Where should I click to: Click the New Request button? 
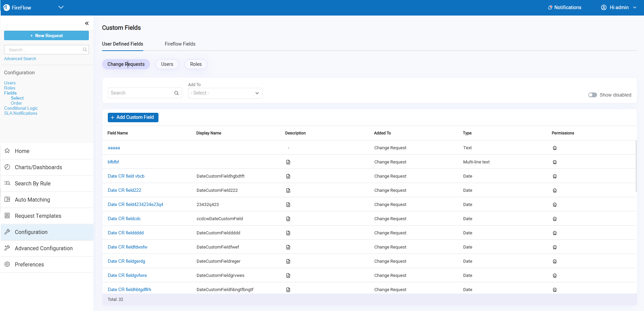(x=46, y=35)
